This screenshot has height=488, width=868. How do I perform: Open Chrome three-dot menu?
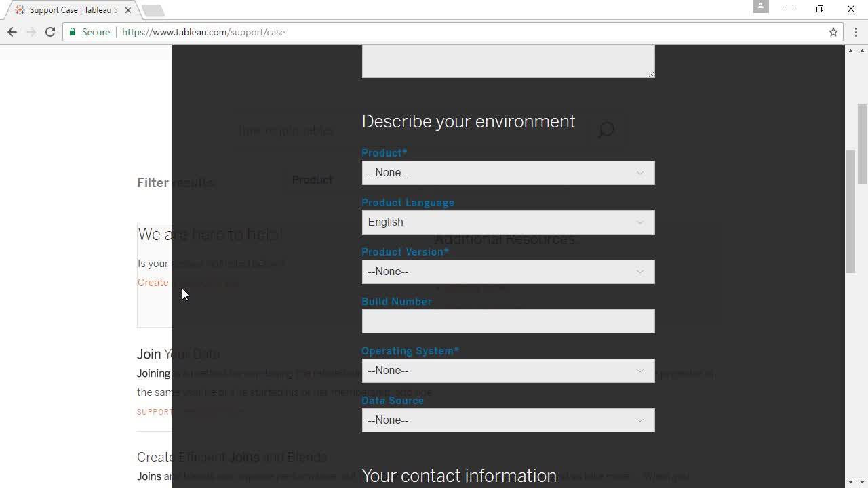click(856, 32)
